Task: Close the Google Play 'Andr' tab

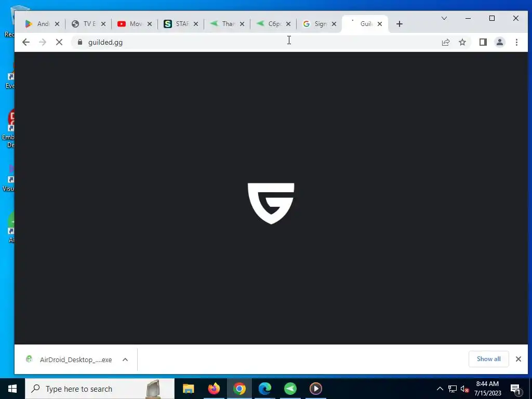Action: click(57, 24)
